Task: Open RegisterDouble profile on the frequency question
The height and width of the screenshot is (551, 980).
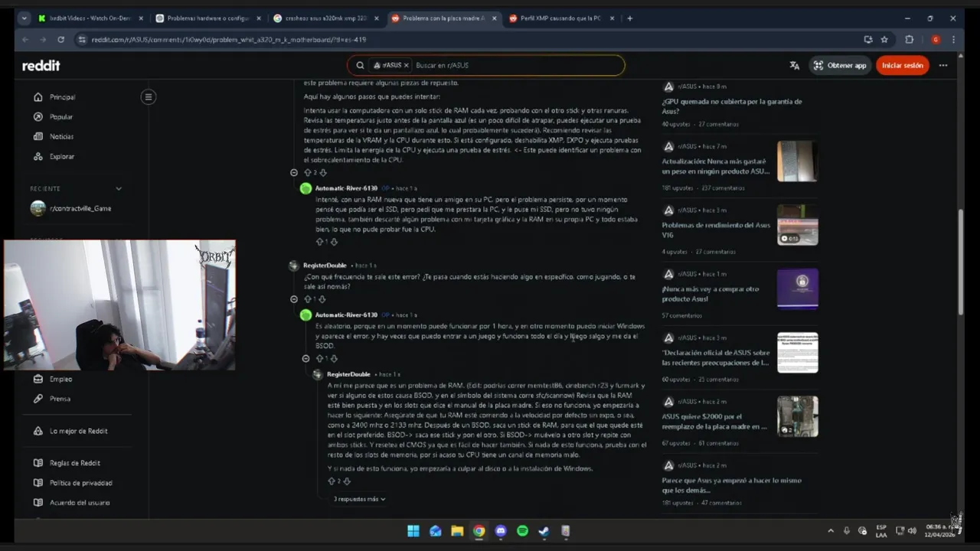Action: [x=325, y=266]
